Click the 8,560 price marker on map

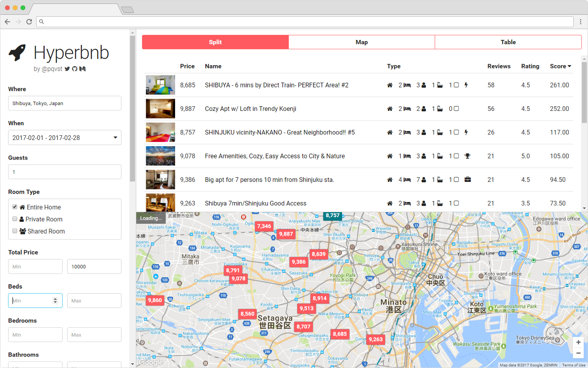tap(247, 314)
